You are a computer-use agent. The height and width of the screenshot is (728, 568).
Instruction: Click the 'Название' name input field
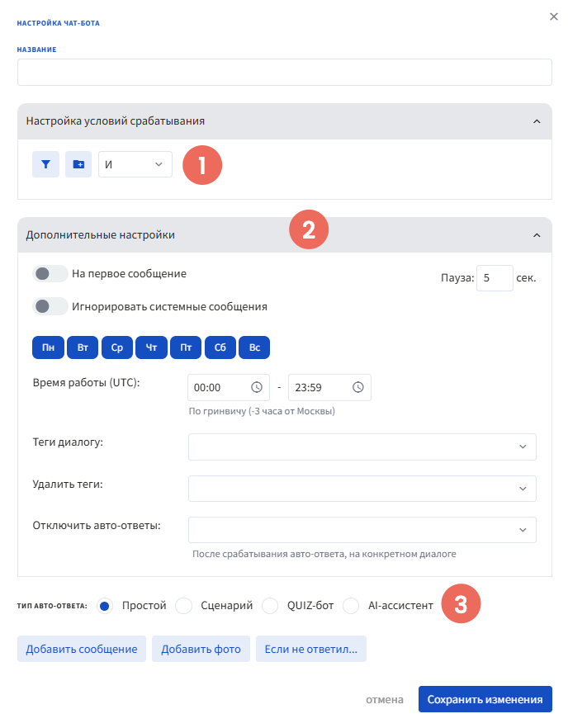(x=285, y=73)
